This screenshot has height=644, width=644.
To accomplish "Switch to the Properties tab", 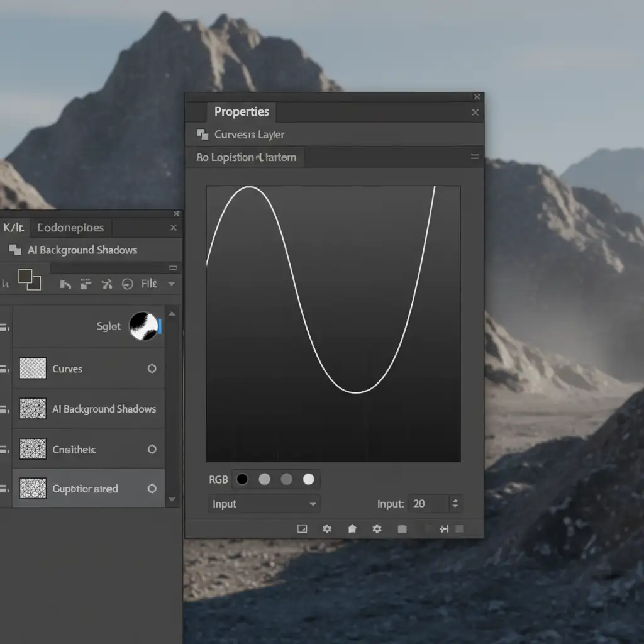I will tap(241, 112).
